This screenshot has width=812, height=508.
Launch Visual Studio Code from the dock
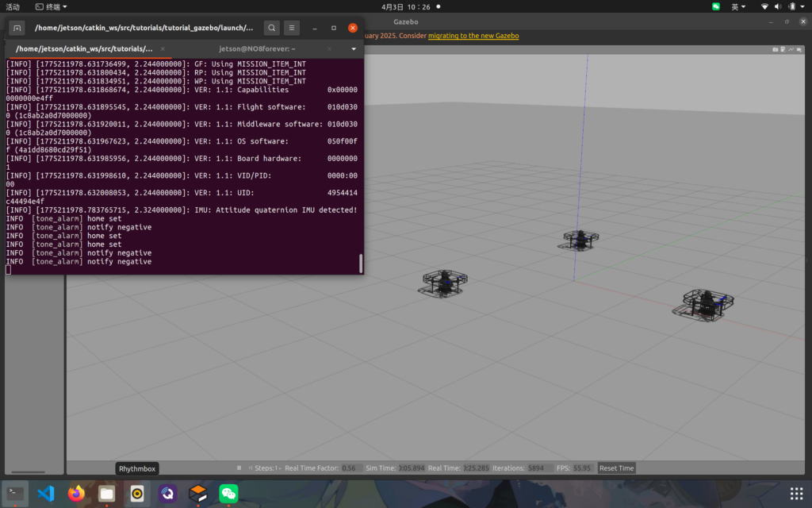point(46,494)
